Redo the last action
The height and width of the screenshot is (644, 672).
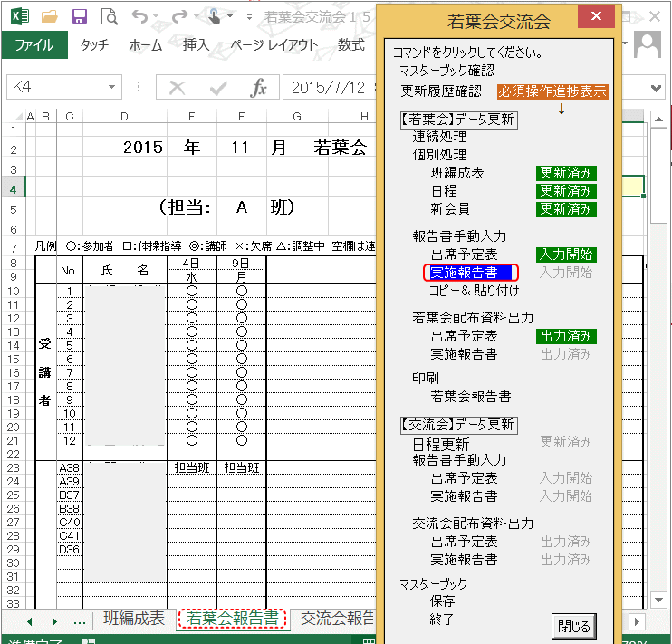coord(179,16)
